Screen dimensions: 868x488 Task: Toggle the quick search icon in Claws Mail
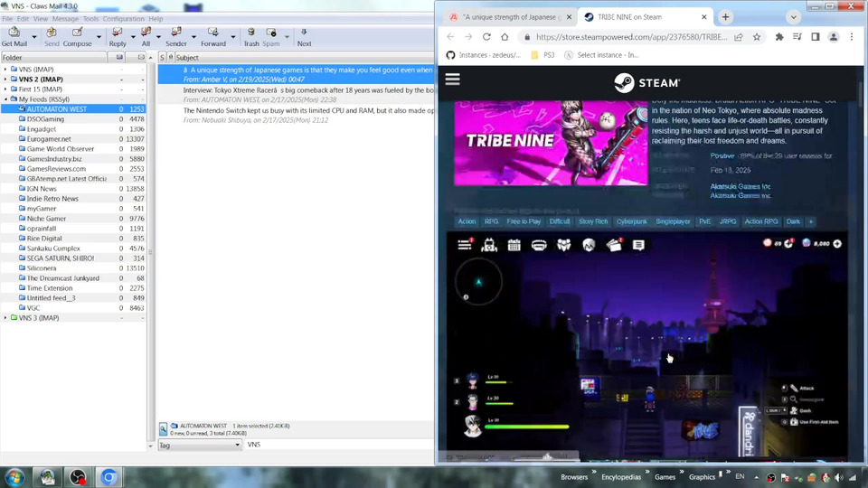[164, 428]
